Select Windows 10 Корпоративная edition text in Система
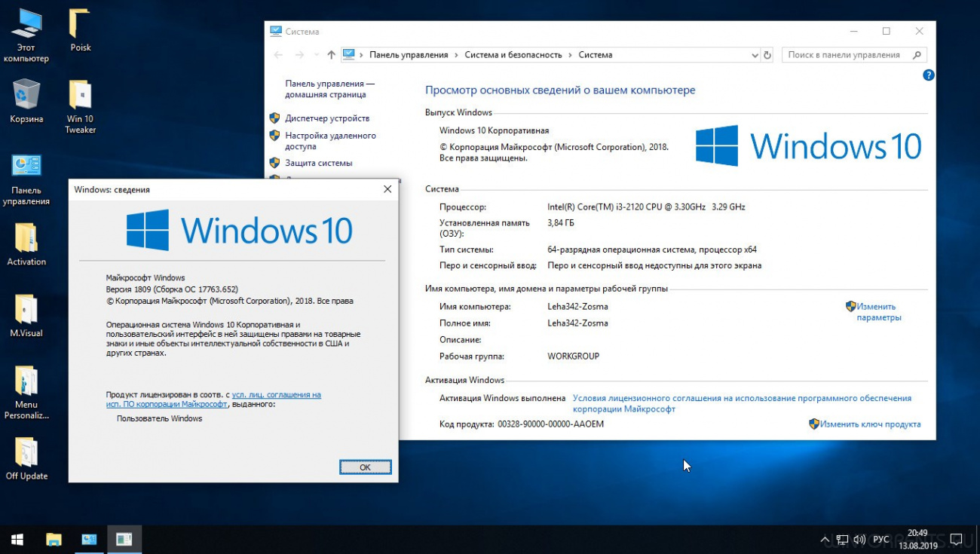Viewport: 980px width, 554px height. (x=494, y=131)
